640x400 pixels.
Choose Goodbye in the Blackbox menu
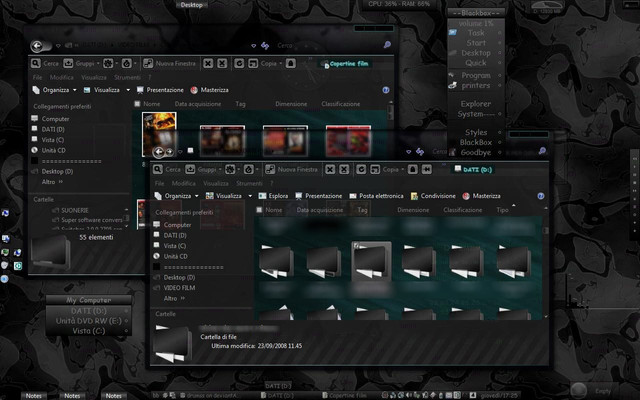pyautogui.click(x=476, y=152)
